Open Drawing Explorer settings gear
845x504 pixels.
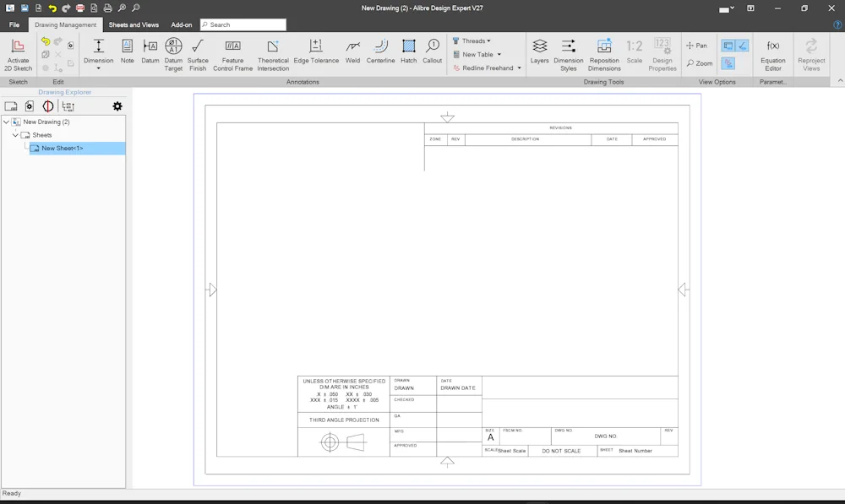(117, 106)
